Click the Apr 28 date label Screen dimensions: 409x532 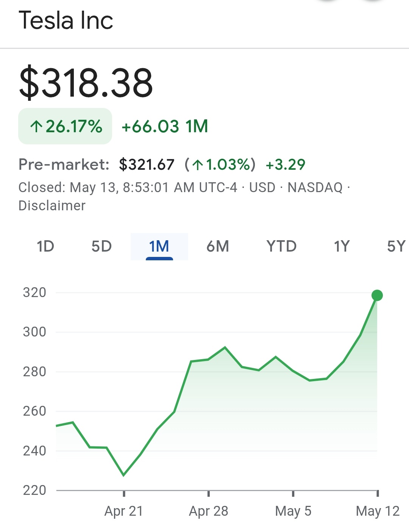pyautogui.click(x=209, y=511)
